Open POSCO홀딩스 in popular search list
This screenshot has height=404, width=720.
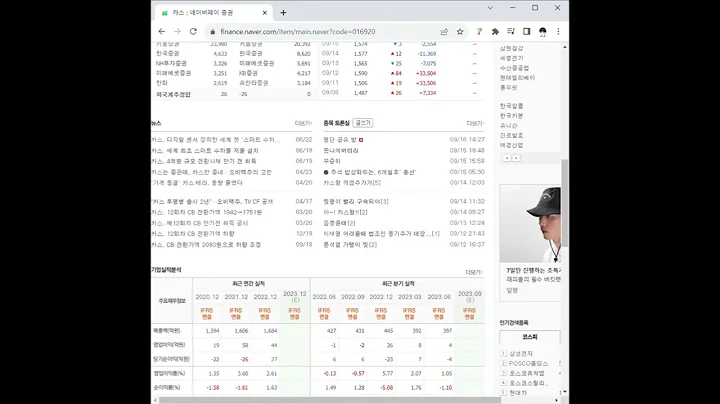point(528,364)
